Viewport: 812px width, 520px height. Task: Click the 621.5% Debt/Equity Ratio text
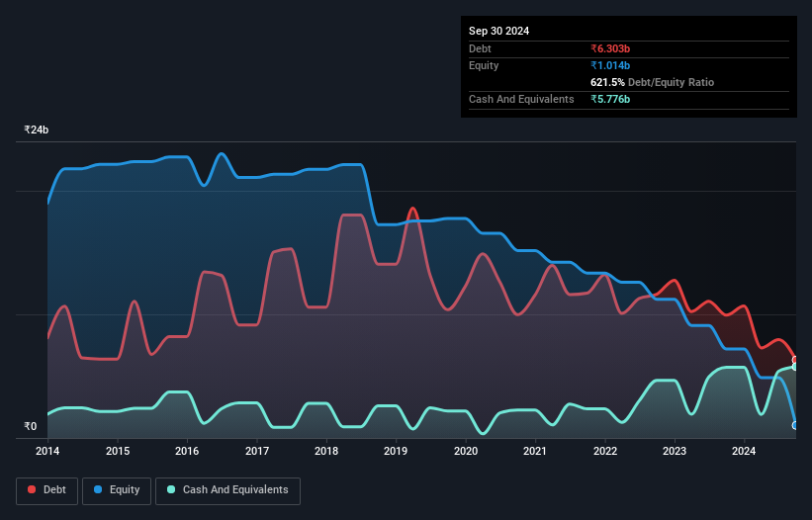pos(652,82)
